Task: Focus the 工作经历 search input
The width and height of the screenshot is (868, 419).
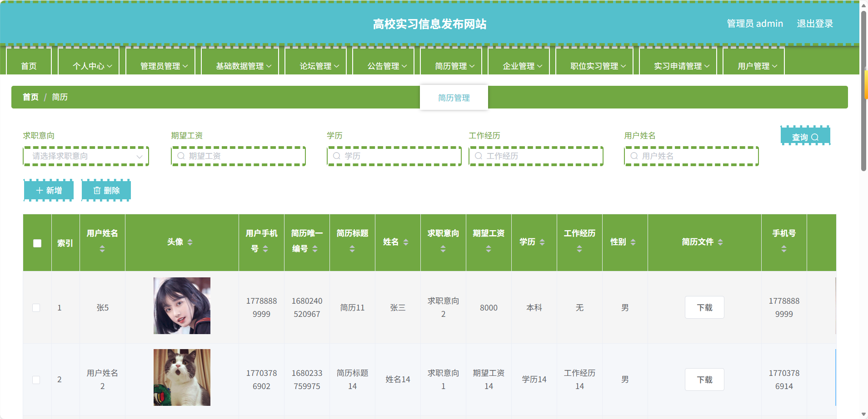Action: tap(536, 156)
